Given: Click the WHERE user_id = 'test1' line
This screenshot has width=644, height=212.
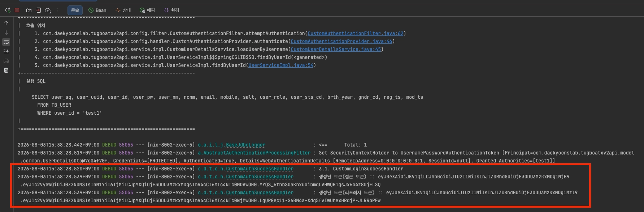Looking at the screenshot, I should 69,113.
